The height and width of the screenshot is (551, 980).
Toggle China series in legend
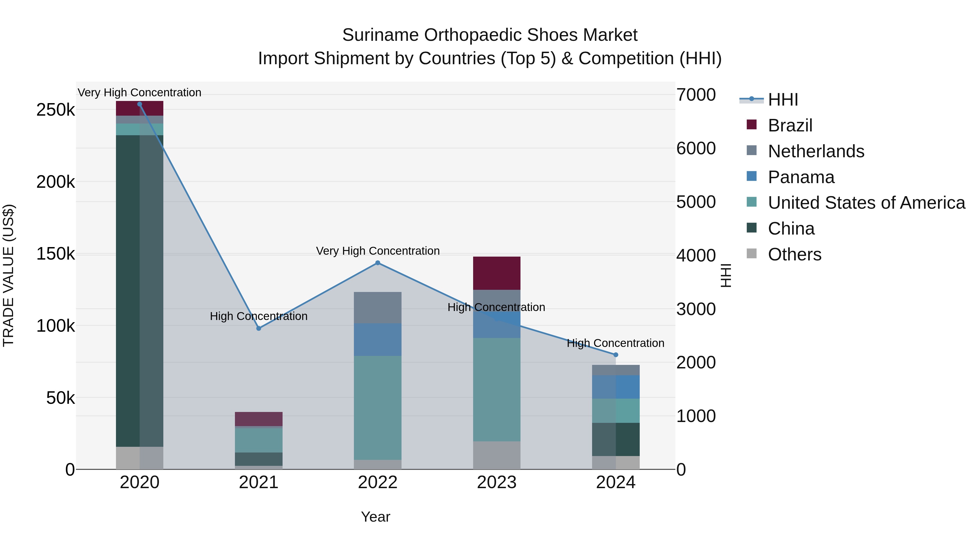click(x=781, y=229)
